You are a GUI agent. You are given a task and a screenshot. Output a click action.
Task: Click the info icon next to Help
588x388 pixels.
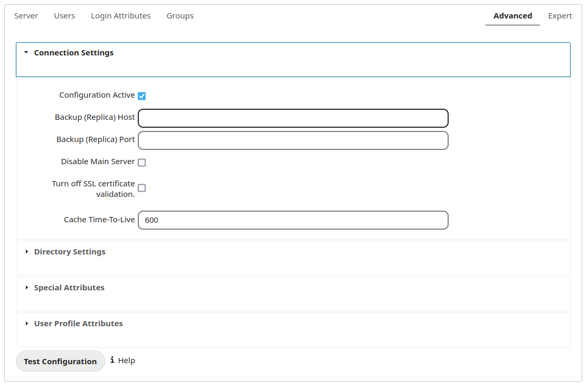coord(112,360)
